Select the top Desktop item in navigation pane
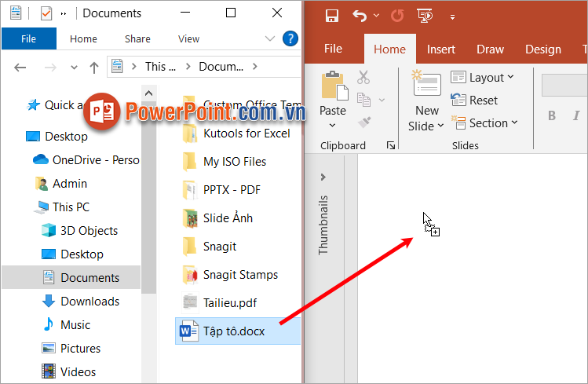588x384 pixels. tap(57, 137)
